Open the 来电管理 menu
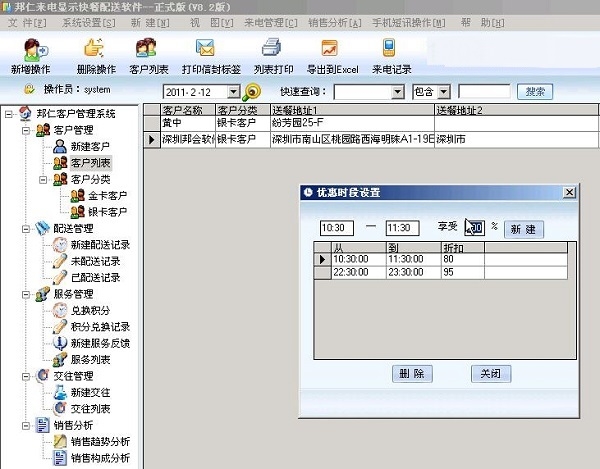 pos(271,23)
